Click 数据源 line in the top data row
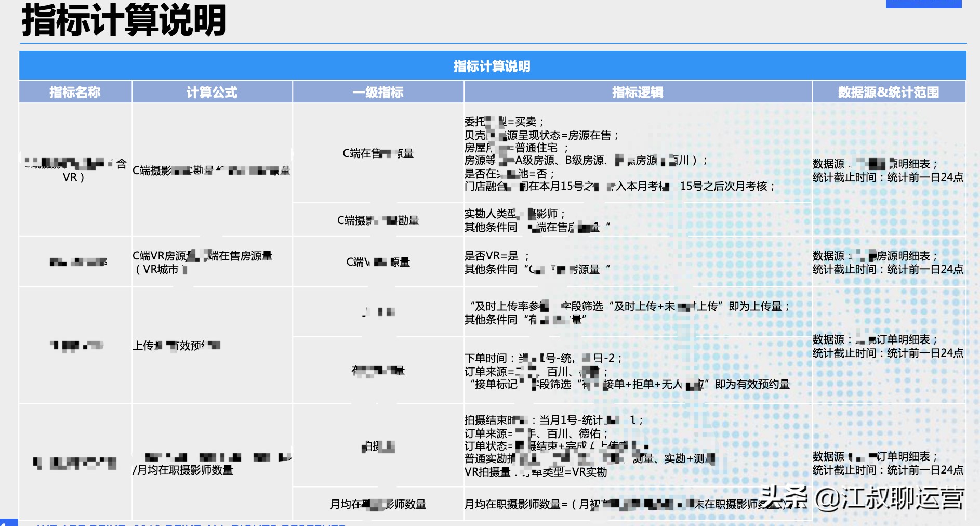The width and height of the screenshot is (980, 526). pyautogui.click(x=875, y=164)
